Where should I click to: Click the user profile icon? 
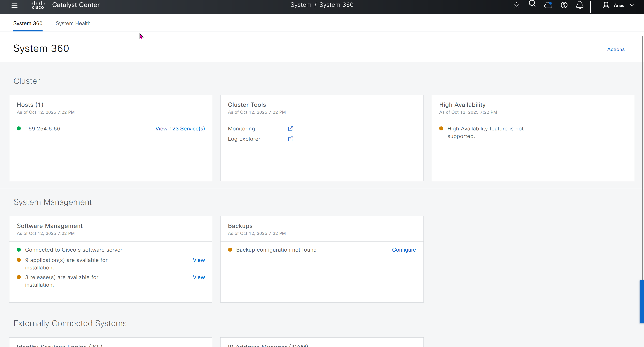coord(606,5)
